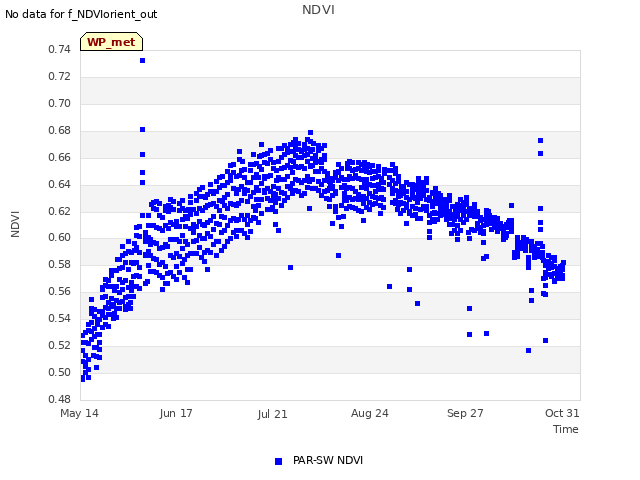Click the 0.64 y-axis tick label
Image resolution: width=640 pixels, height=480 pixels.
click(59, 184)
